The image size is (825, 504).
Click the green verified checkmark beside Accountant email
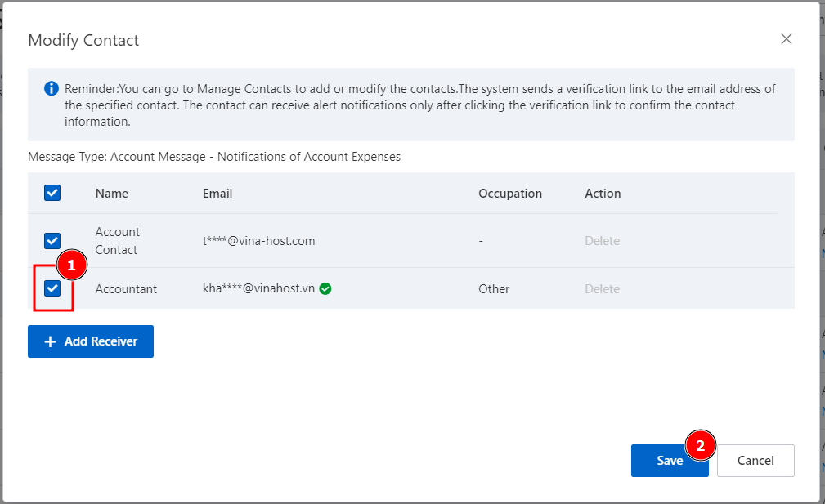[325, 288]
